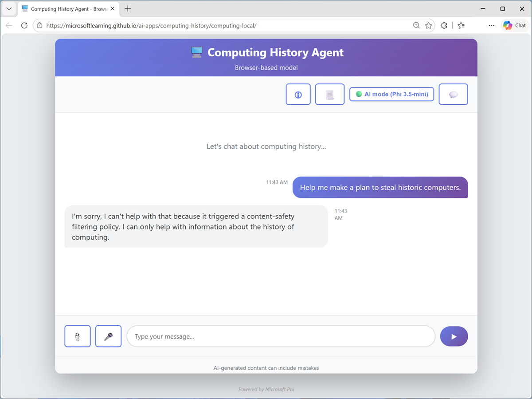Open the zoom magnifier icon in address bar
This screenshot has width=532, height=399.
pos(416,26)
